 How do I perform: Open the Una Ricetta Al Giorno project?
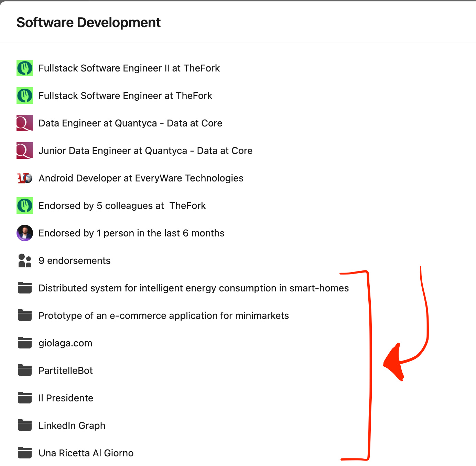[x=86, y=453]
